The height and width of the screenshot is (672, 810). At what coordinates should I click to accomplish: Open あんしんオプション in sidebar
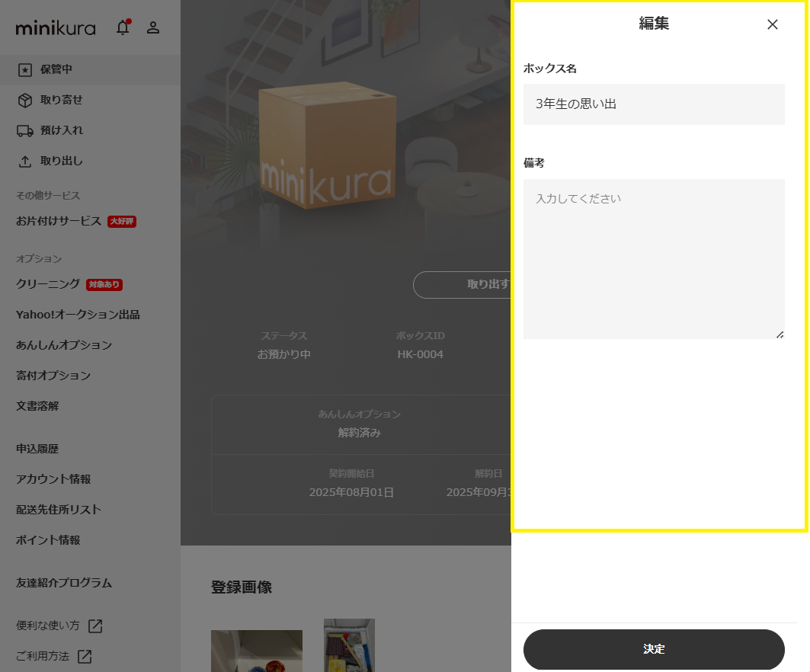(64, 345)
